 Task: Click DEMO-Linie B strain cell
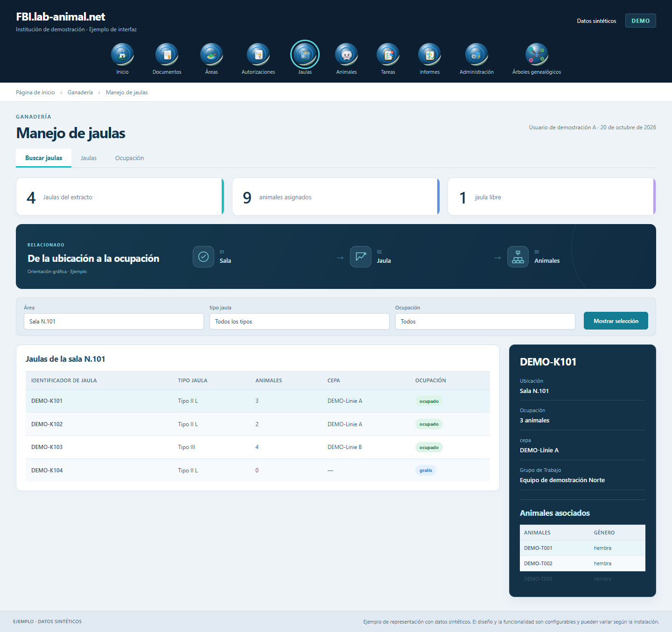coord(345,447)
